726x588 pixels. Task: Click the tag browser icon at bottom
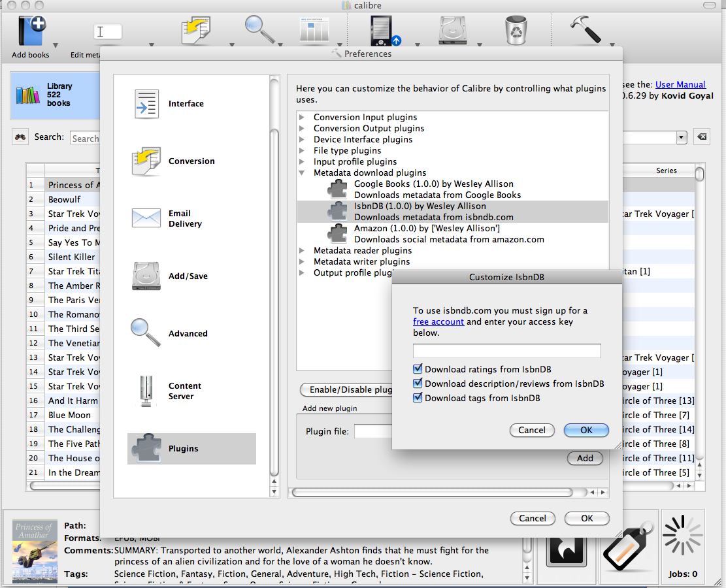628,546
